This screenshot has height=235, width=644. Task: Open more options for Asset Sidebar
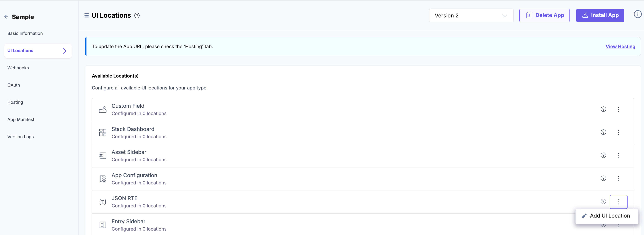pos(619,156)
